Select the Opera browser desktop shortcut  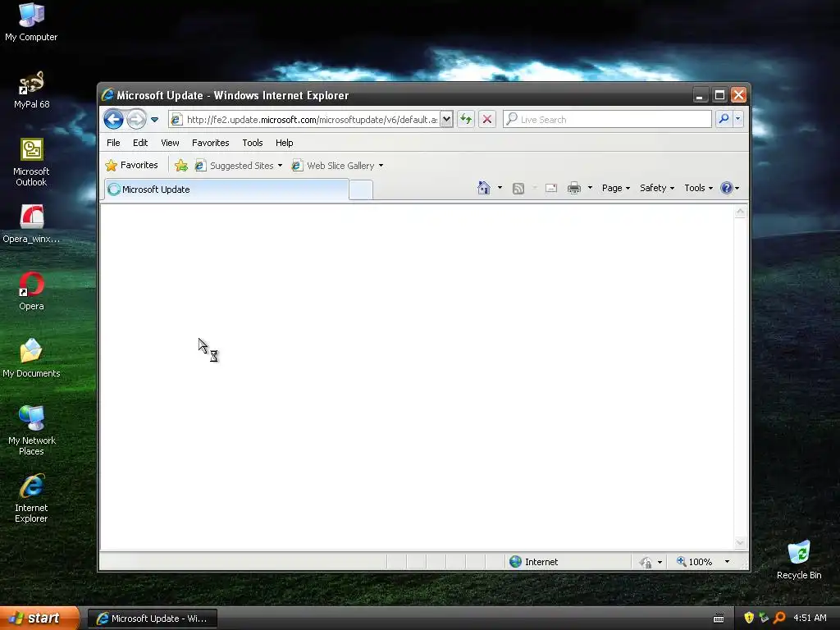(x=31, y=291)
